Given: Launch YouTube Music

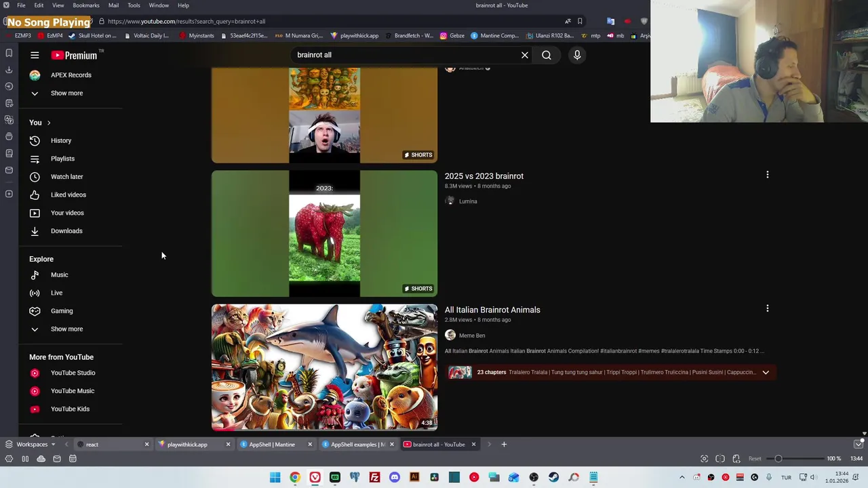Looking at the screenshot, I should 71,391.
